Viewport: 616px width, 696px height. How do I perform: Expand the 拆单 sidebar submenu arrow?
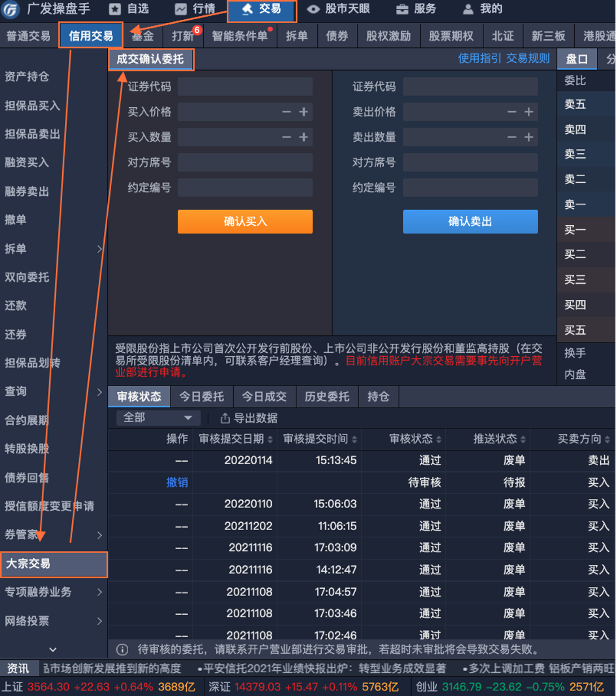[x=100, y=249]
